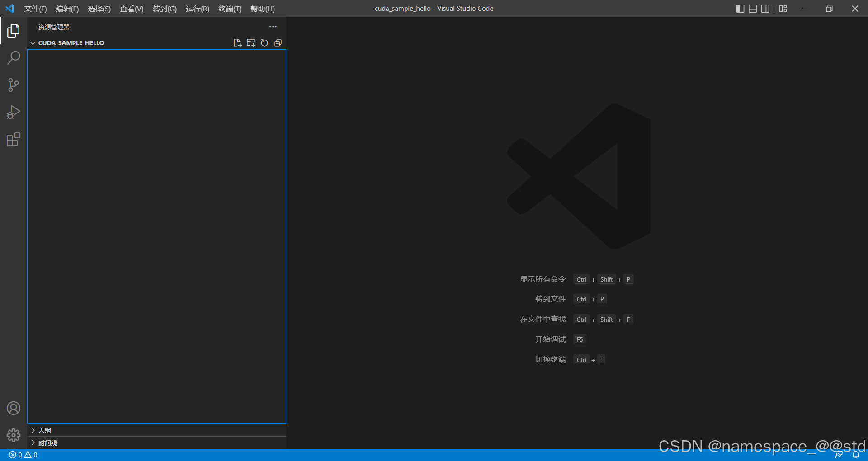Refresh the explorer file list
Screen dimensions: 868x461
(264, 43)
